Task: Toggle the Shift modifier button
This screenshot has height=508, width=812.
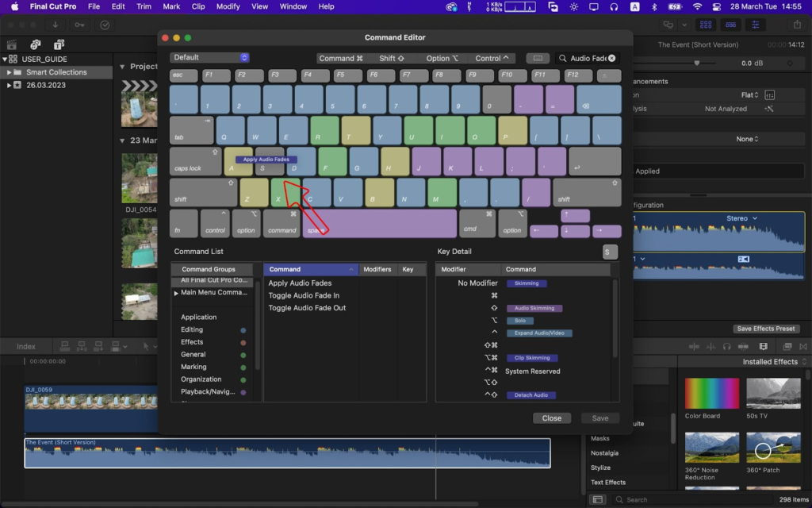Action: pyautogui.click(x=392, y=58)
